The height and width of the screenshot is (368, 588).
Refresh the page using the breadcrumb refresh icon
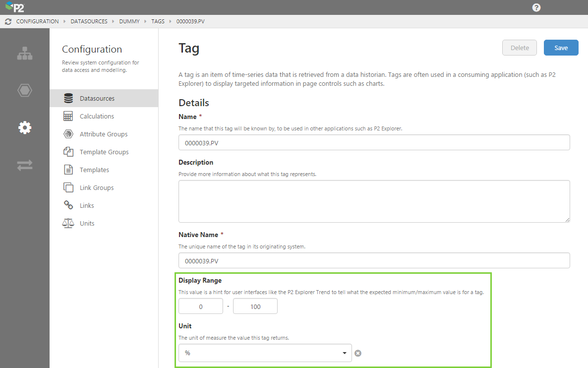pyautogui.click(x=7, y=21)
